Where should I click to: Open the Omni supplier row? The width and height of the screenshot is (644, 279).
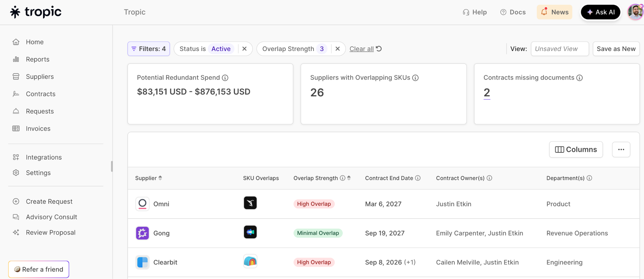[x=384, y=204]
